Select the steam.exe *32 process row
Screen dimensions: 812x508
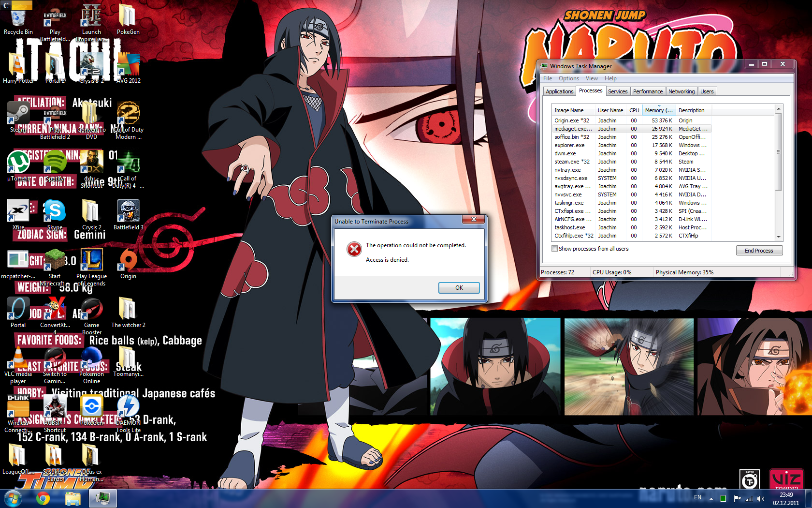click(631, 162)
